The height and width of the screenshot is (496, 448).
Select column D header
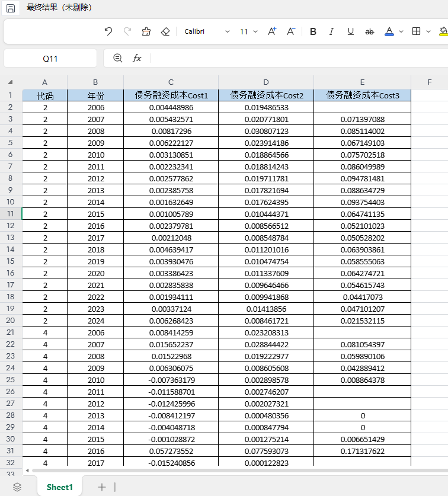tap(266, 82)
